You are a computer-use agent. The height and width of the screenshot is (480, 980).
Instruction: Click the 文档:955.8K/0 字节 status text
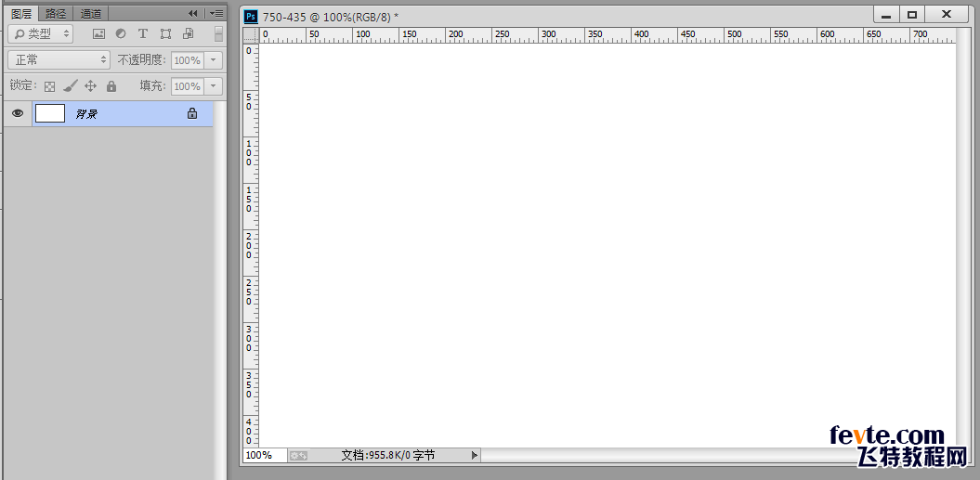click(388, 456)
